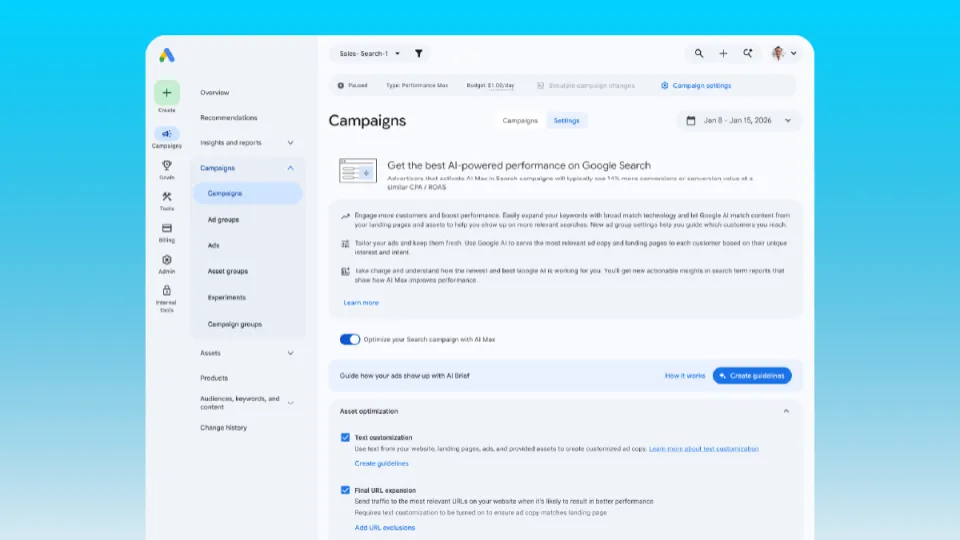This screenshot has height=540, width=960.
Task: Toggle Optimize Search campaign with AI Max
Action: tap(350, 340)
